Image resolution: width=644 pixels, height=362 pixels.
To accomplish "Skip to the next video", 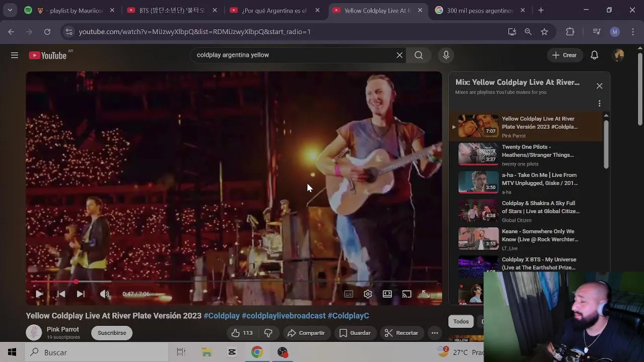I will click(x=80, y=294).
